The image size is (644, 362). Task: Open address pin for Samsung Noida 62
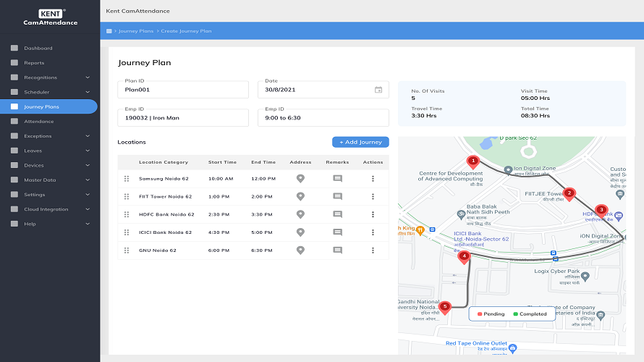point(300,178)
